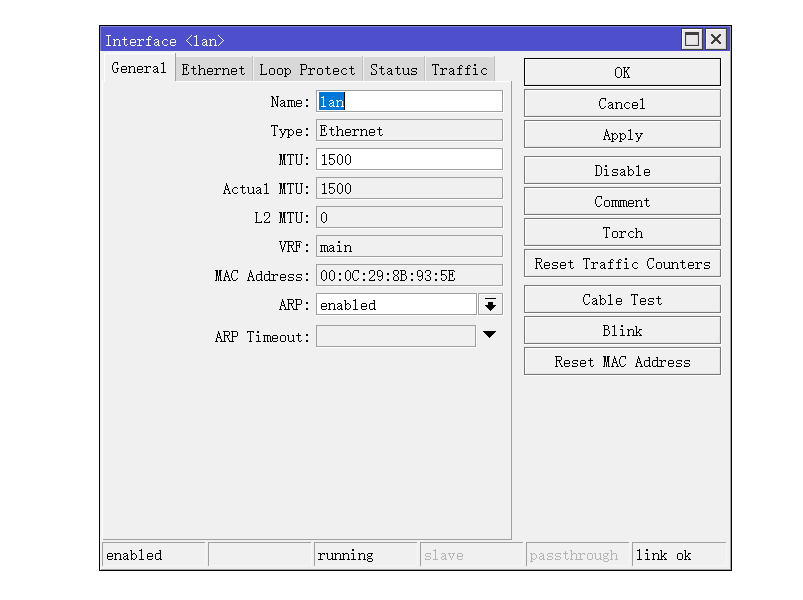
Task: Add a Comment to the interface
Action: (622, 202)
